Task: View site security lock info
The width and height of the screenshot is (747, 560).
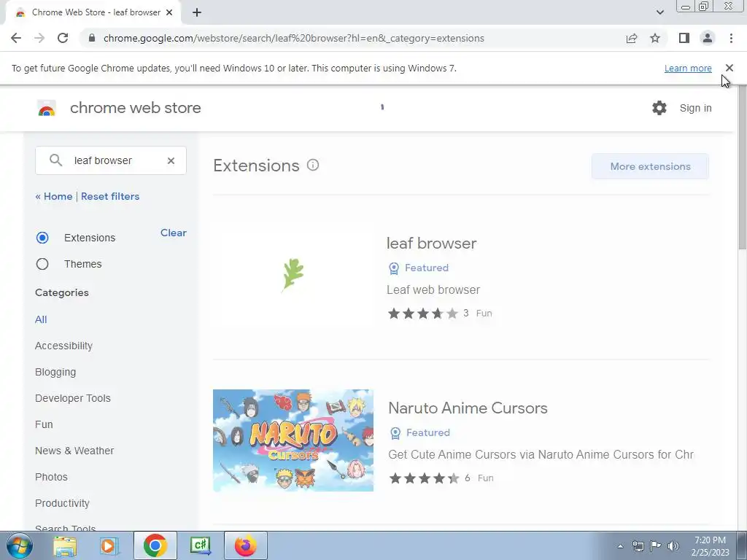Action: tap(92, 38)
